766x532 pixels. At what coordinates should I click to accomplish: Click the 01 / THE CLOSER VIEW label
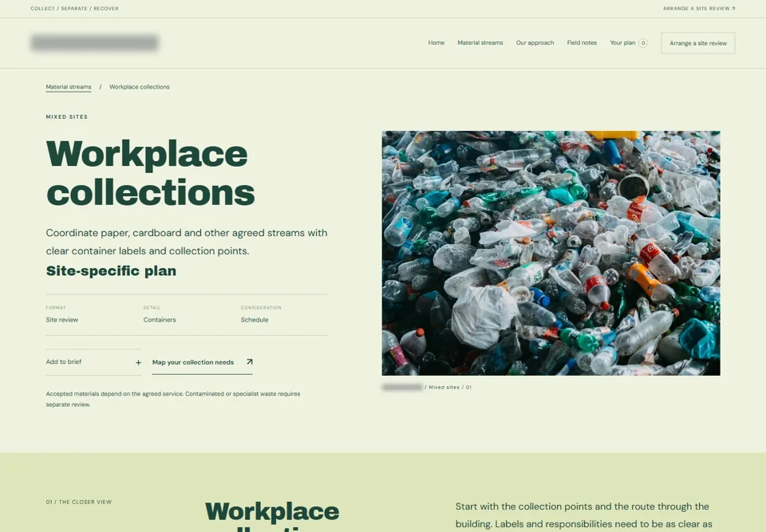click(79, 502)
